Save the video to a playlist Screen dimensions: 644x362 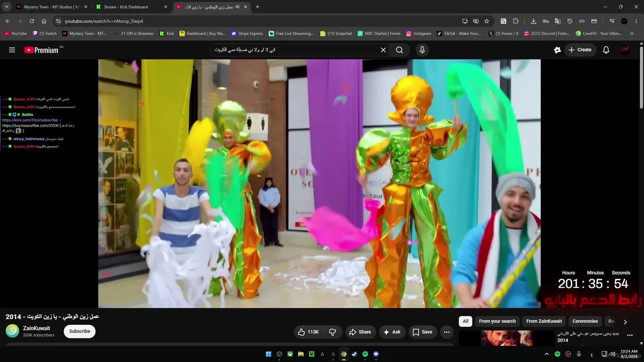click(422, 332)
